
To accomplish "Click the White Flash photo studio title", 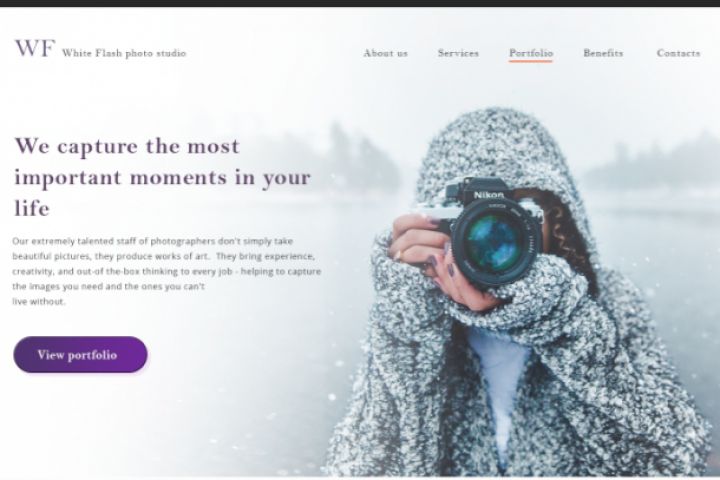I will coord(124,53).
